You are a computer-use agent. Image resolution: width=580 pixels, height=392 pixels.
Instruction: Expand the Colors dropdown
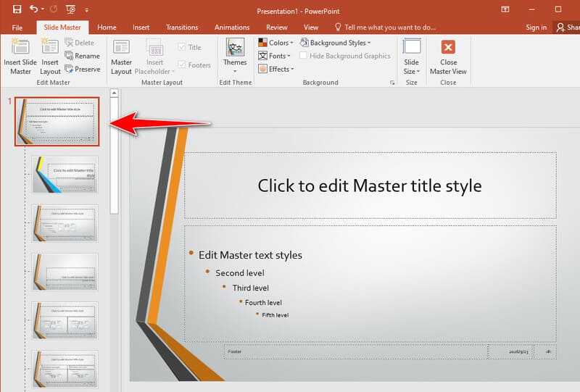pos(275,43)
